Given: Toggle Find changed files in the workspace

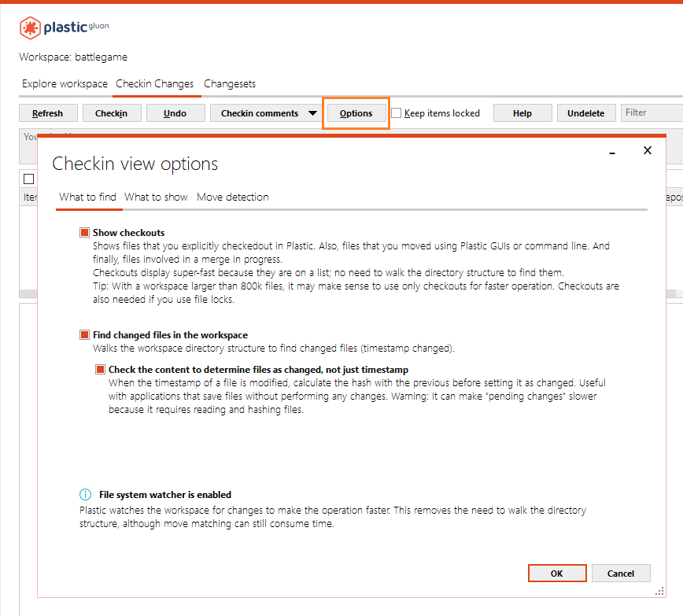Looking at the screenshot, I should click(84, 334).
